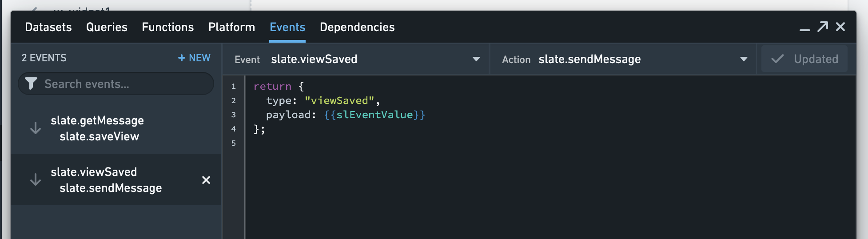Click the down arrow beside slate.getMessage event
The image size is (868, 239).
click(x=36, y=128)
